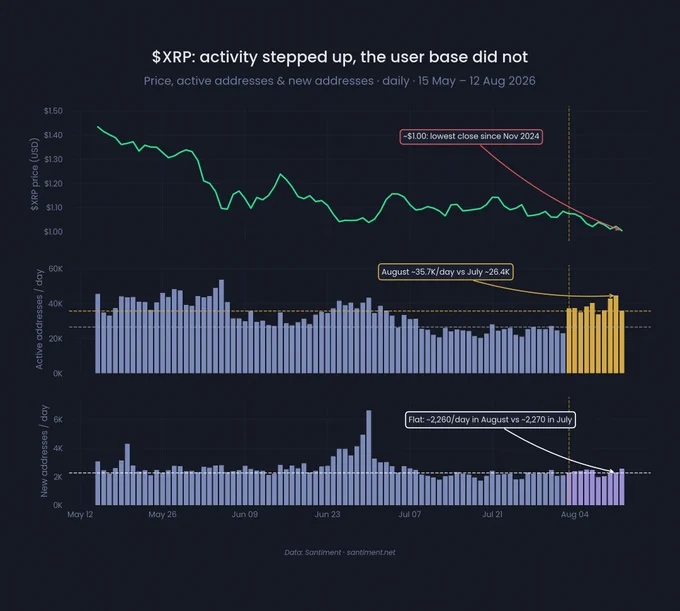Click the $1.50 price axis label
Image resolution: width=680 pixels, height=611 pixels.
coord(53,111)
